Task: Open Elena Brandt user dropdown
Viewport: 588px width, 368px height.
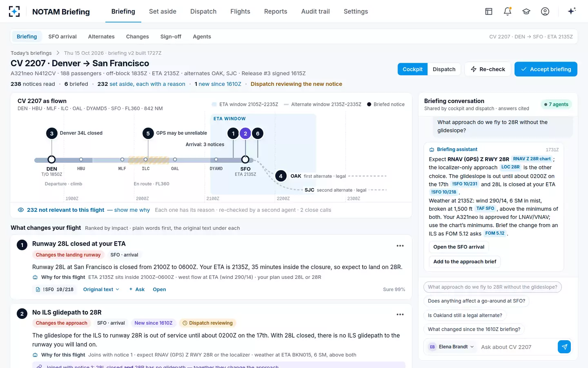Action: [x=451, y=347]
